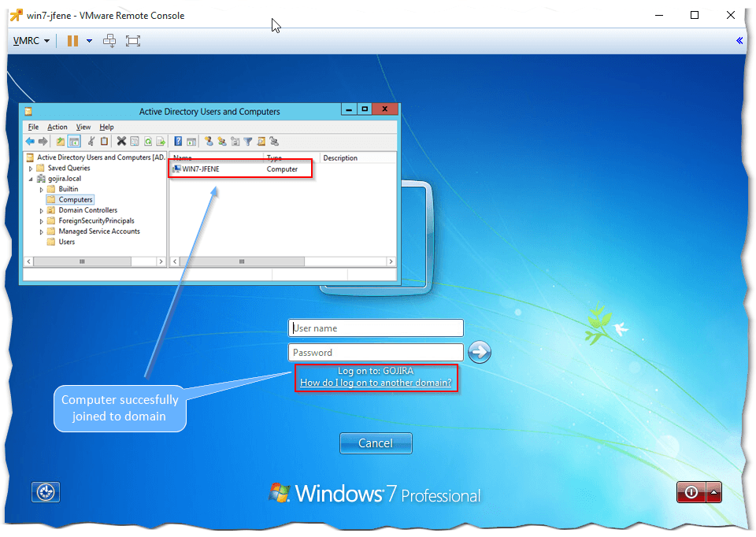Expand the Saved Queries tree node

[x=31, y=169]
